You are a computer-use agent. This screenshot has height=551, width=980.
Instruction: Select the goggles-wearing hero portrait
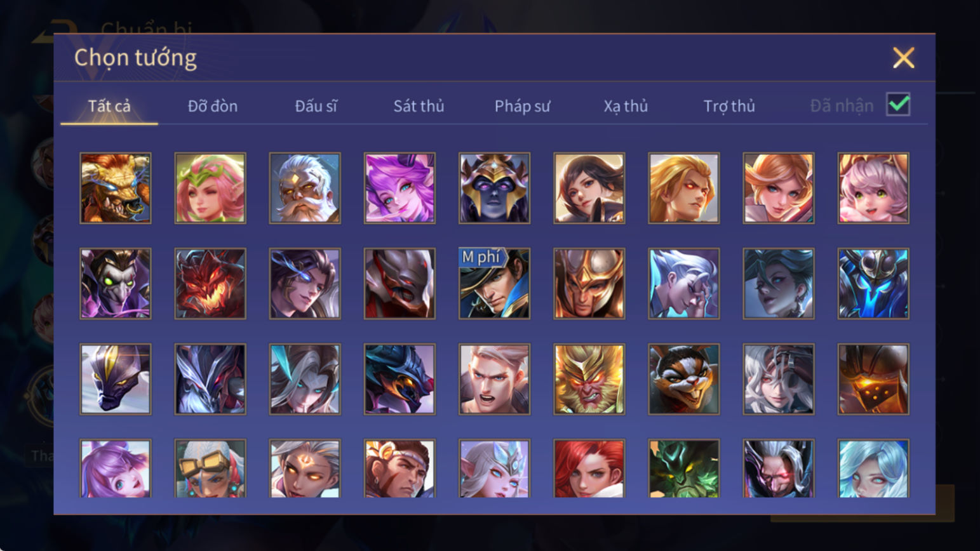pyautogui.click(x=210, y=468)
